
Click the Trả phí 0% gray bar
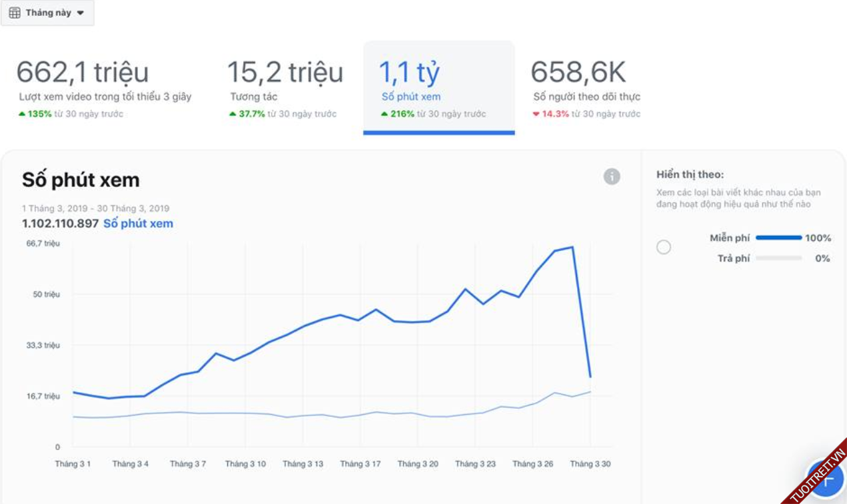(778, 258)
